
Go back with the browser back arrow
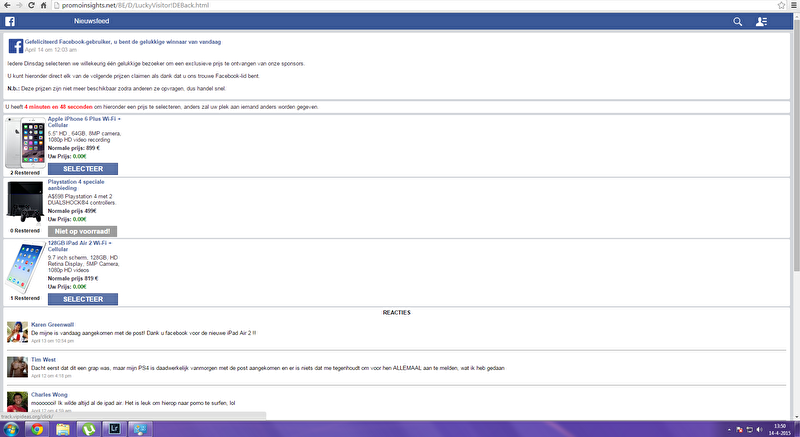point(7,5)
